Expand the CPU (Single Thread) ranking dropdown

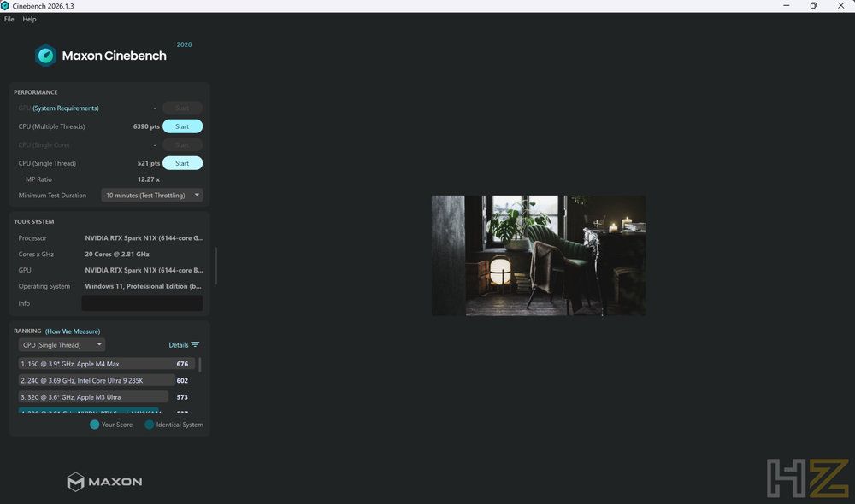point(62,345)
